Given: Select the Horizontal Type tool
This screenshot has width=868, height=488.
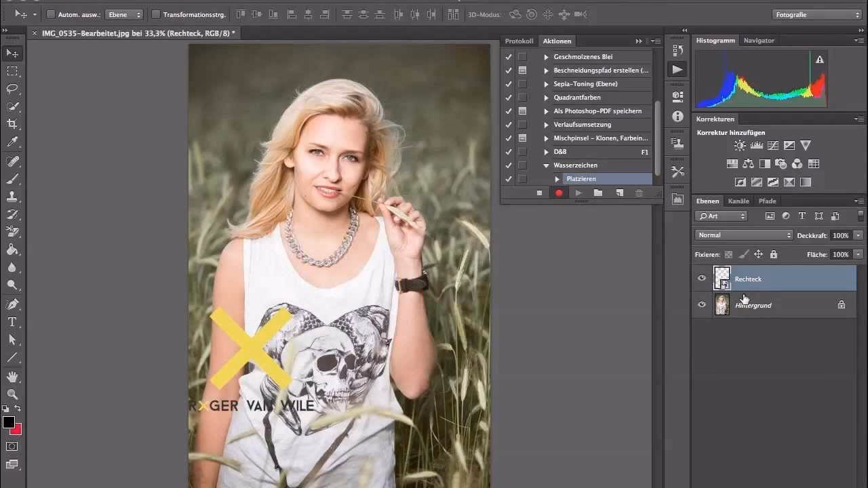Looking at the screenshot, I should click(12, 323).
